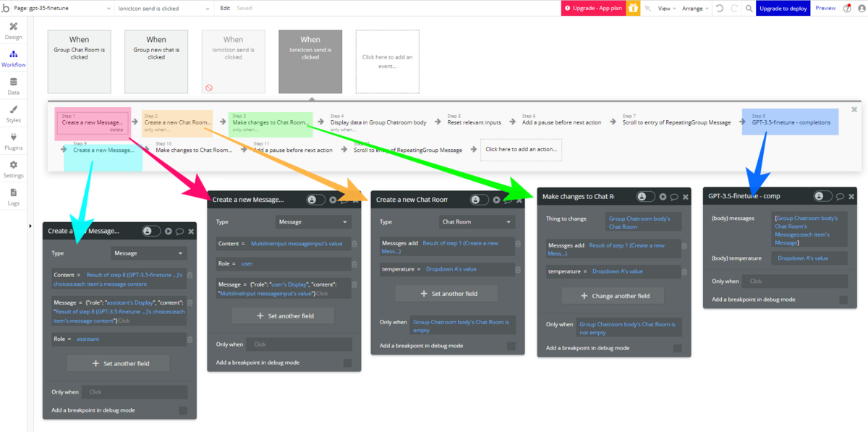Open the Preview link
Image resolution: width=868 pixels, height=432 pixels.
825,8
